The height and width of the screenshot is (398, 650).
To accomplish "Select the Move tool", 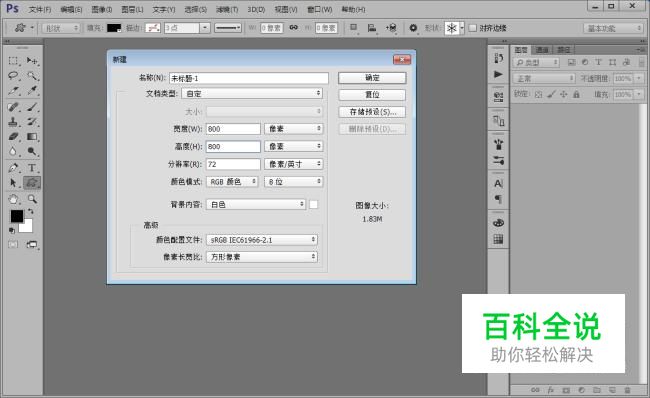I will 32,61.
